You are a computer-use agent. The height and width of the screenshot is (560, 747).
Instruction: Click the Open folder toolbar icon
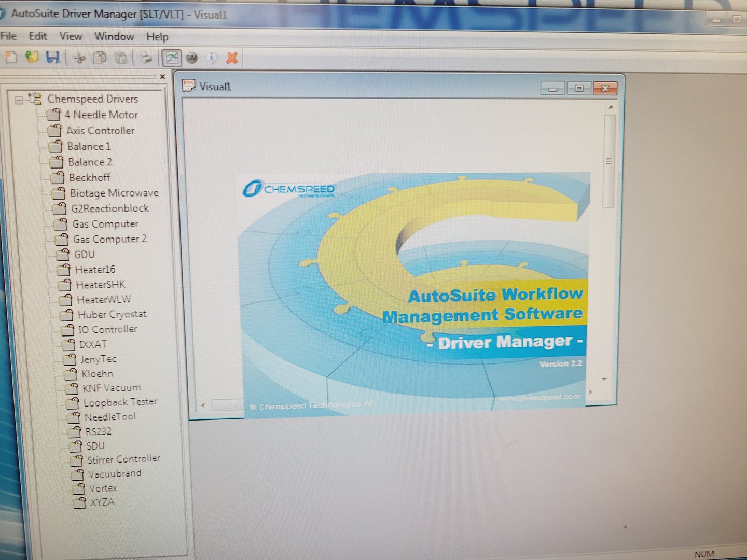[32, 57]
